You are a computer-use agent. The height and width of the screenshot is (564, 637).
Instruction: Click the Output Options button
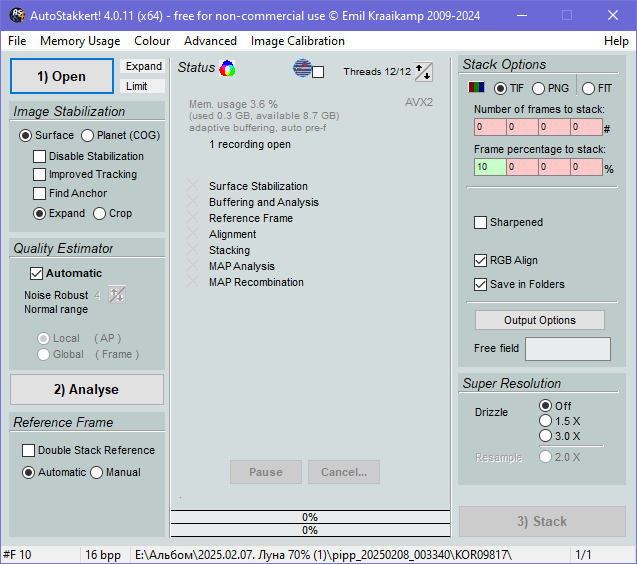(540, 320)
